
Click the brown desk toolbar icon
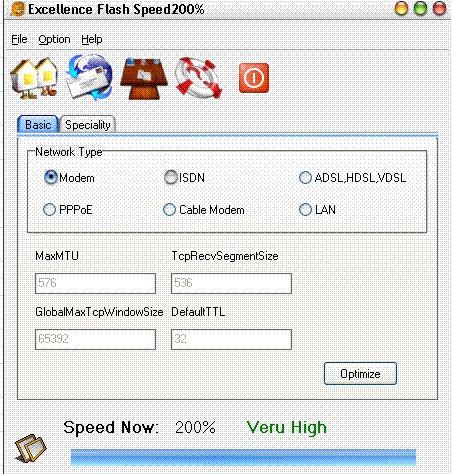point(144,79)
